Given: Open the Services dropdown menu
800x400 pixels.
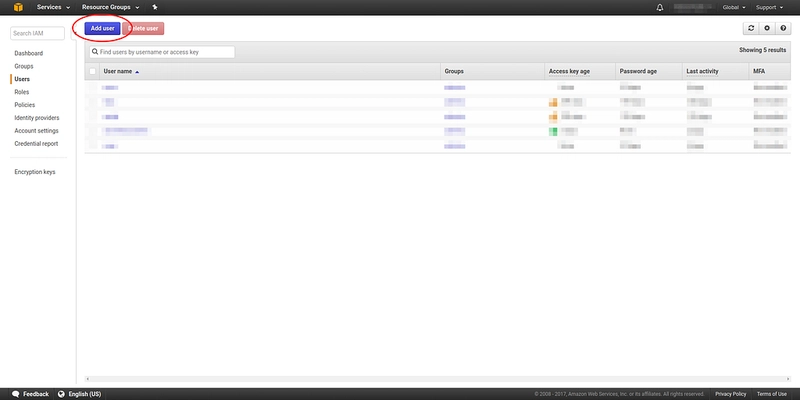Looking at the screenshot, I should (52, 7).
